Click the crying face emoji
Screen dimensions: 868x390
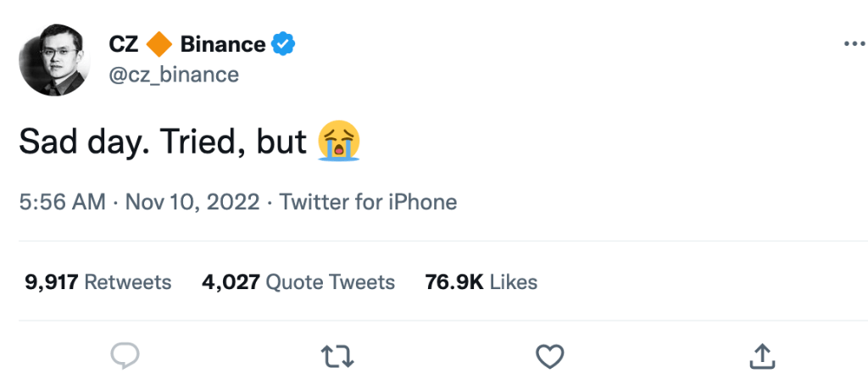(339, 141)
